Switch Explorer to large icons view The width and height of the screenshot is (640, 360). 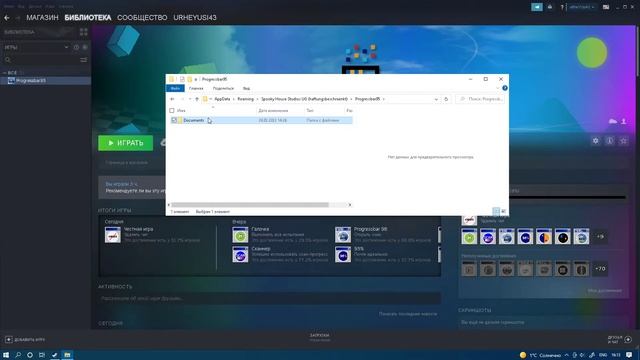click(503, 211)
